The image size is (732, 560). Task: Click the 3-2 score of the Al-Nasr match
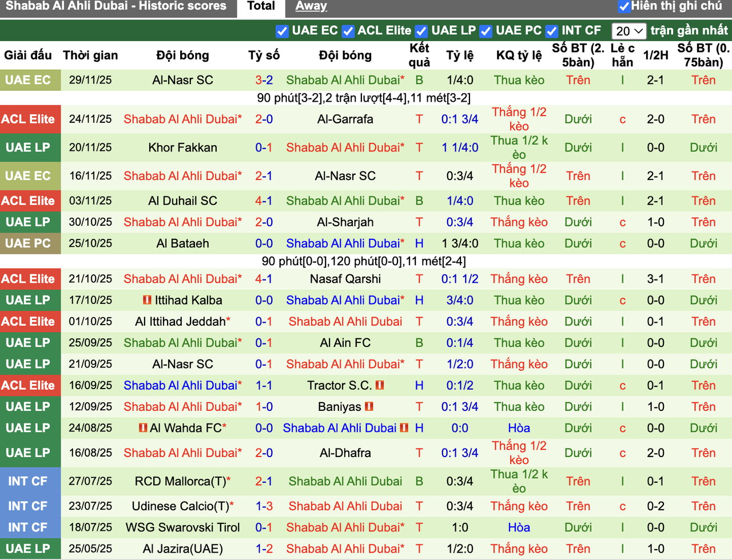tap(264, 80)
